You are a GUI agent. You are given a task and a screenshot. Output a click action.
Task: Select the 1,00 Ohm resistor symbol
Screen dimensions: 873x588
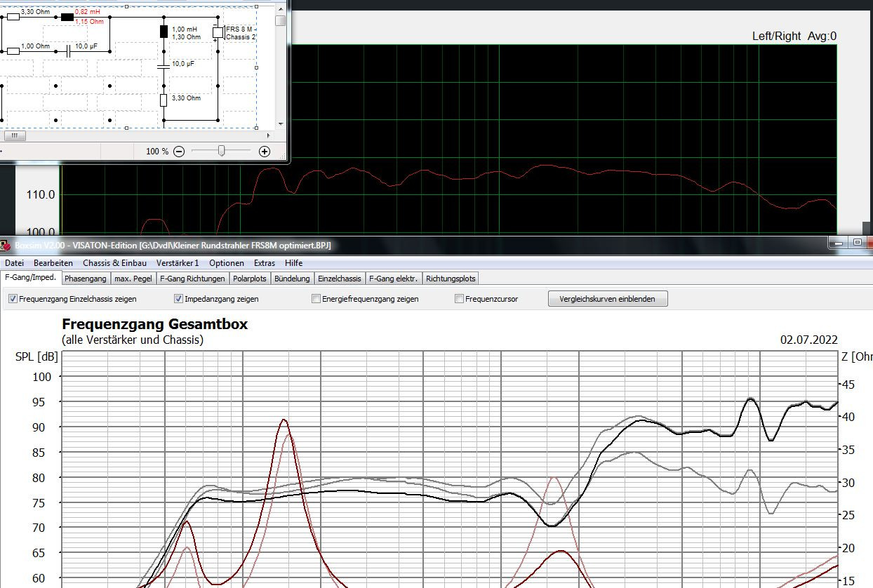pos(13,51)
